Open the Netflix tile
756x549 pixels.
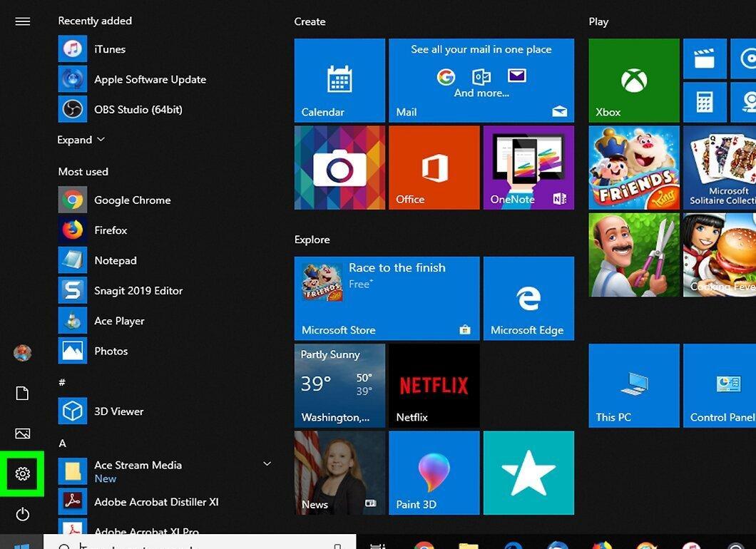coord(434,386)
